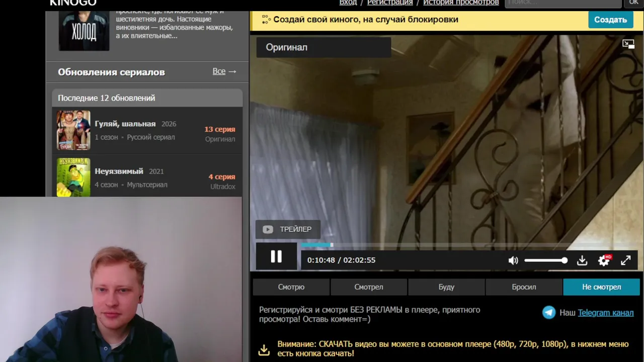Adjust the volume slider
Viewport: 644px width, 362px height.
coord(545,260)
